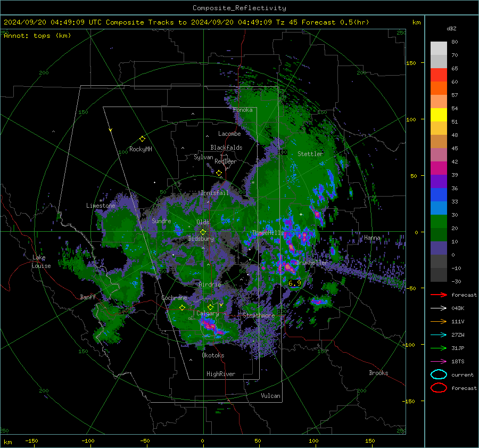Click the radar center marker at Olds

[203, 232]
